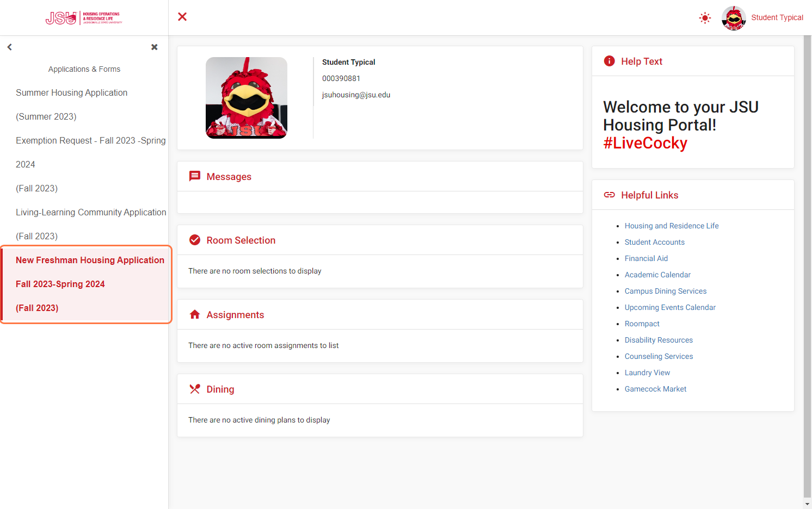Viewport: 812px width, 509px height.
Task: Open the Counseling Services link
Action: pos(659,356)
